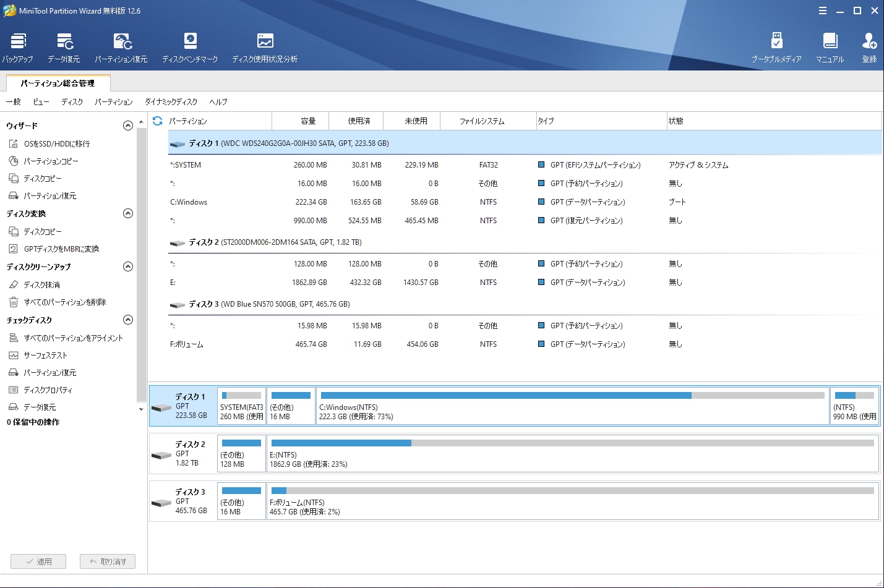This screenshot has width=884, height=588.
Task: Collapse the ウィザード section
Action: [128, 126]
